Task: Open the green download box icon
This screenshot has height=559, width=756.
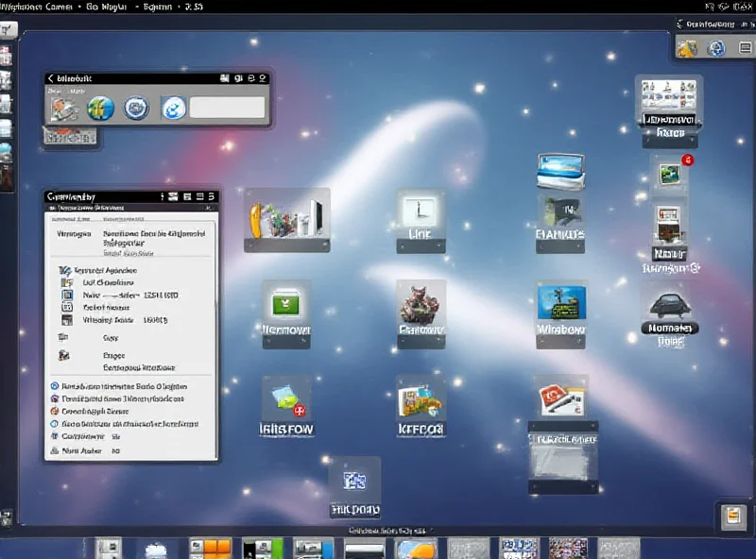Action: [286, 304]
